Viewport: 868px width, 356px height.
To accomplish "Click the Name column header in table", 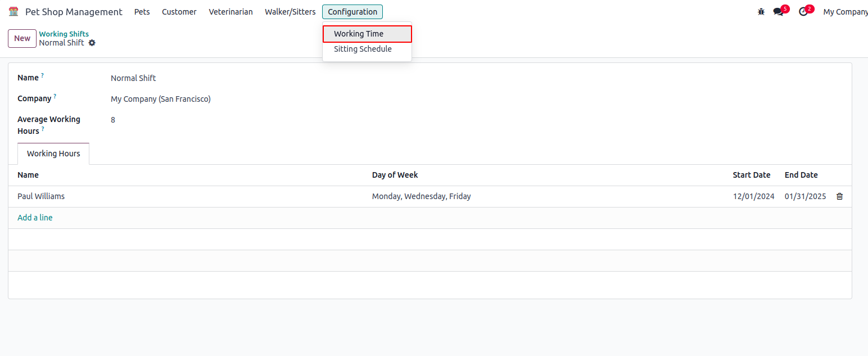I will pos(28,175).
